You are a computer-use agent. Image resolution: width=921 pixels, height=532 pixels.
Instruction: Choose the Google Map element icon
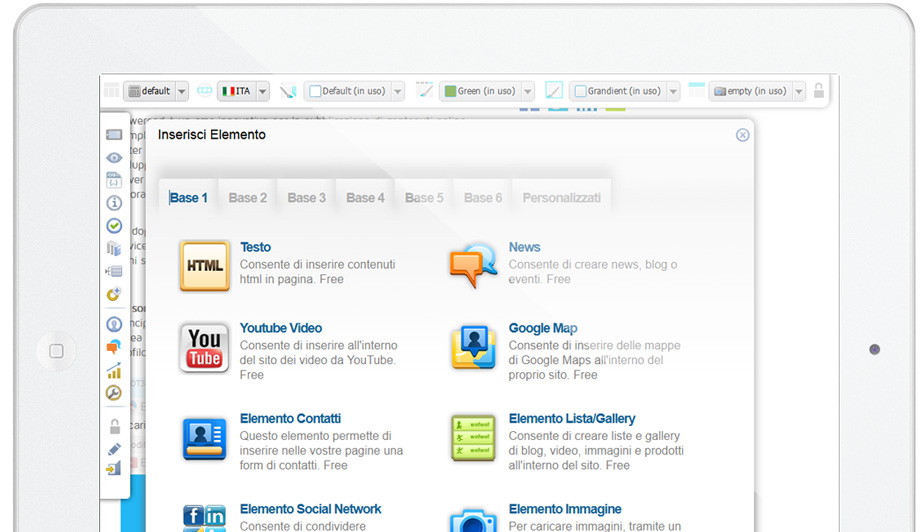click(x=473, y=348)
